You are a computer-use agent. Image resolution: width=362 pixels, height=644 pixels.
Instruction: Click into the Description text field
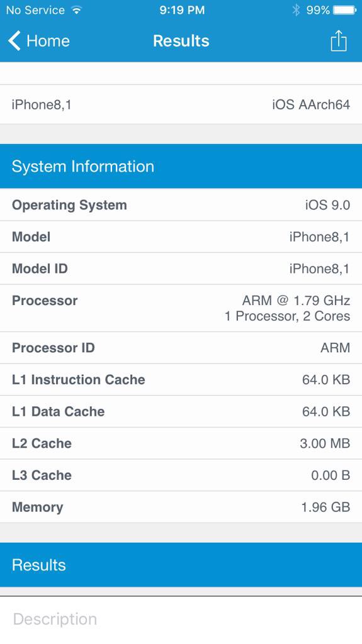tap(181, 619)
